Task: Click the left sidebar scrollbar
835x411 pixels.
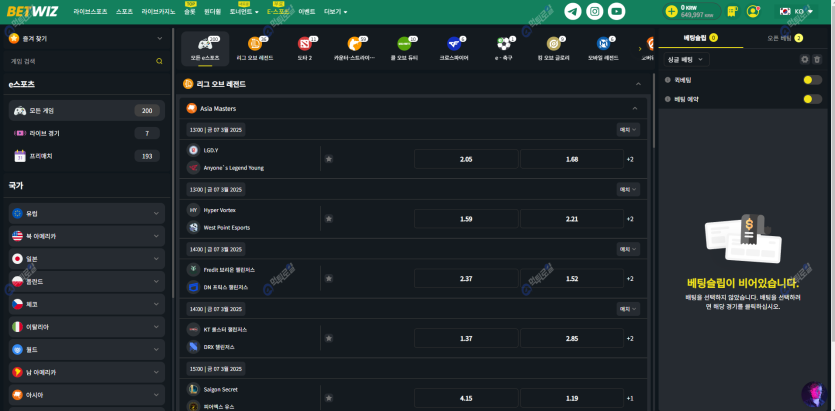Action: pyautogui.click(x=173, y=162)
